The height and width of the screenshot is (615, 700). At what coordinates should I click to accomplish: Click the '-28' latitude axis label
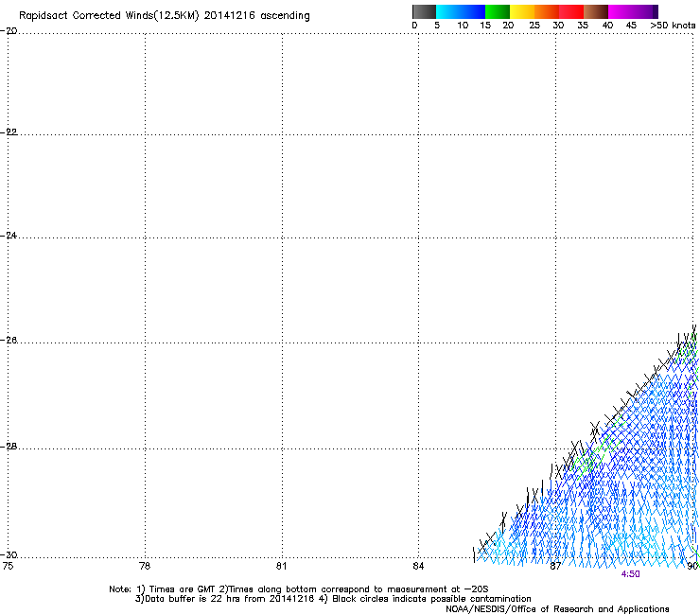coord(9,447)
